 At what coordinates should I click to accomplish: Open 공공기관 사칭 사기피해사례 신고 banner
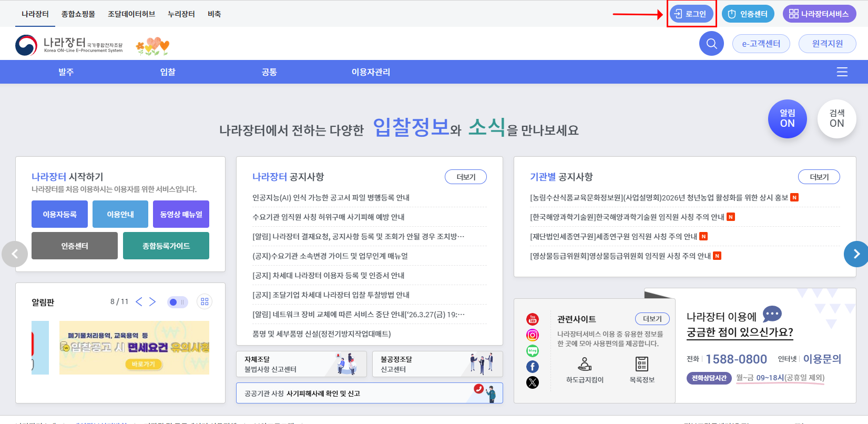370,393
